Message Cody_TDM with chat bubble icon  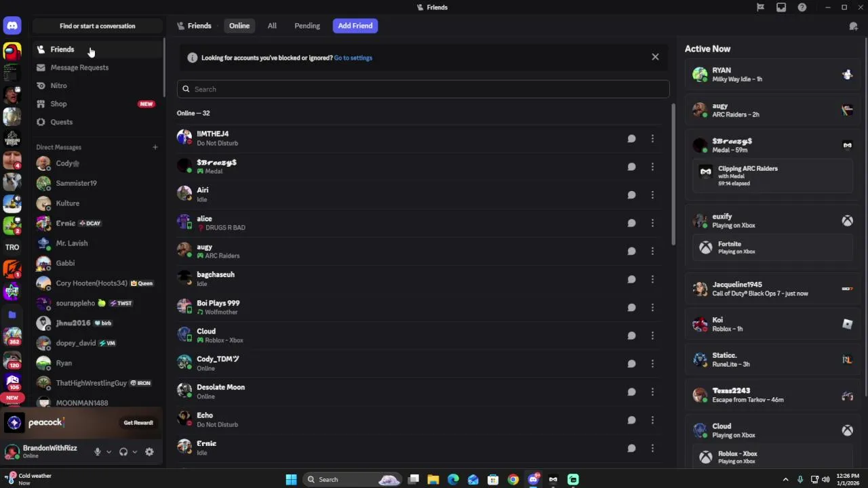tap(631, 363)
